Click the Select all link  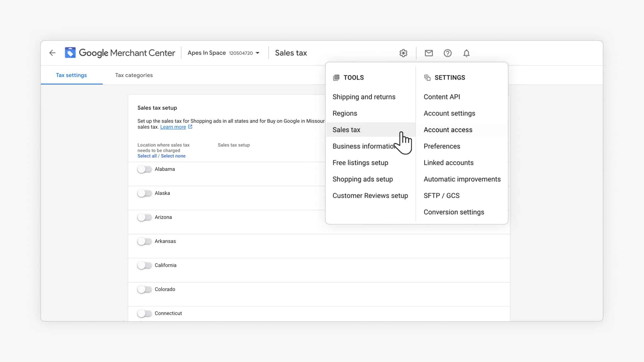click(147, 156)
